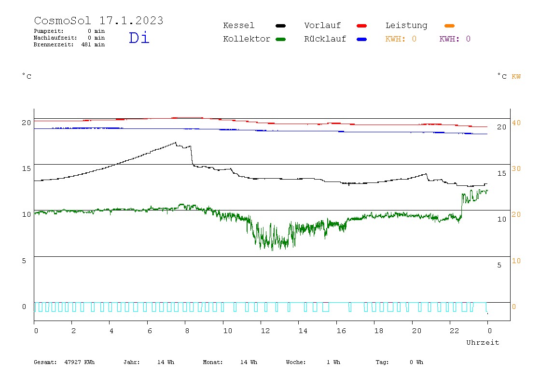Select the "Kollektor" legend label

pos(247,39)
